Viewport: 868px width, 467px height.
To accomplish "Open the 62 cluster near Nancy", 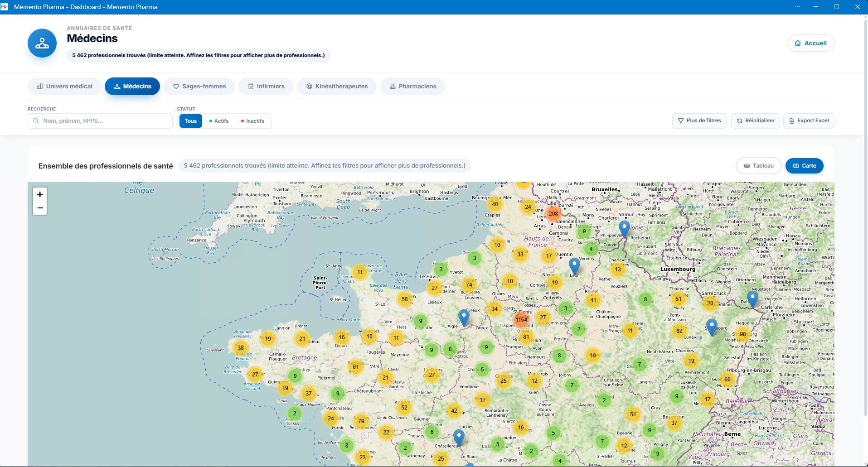I will [x=679, y=331].
